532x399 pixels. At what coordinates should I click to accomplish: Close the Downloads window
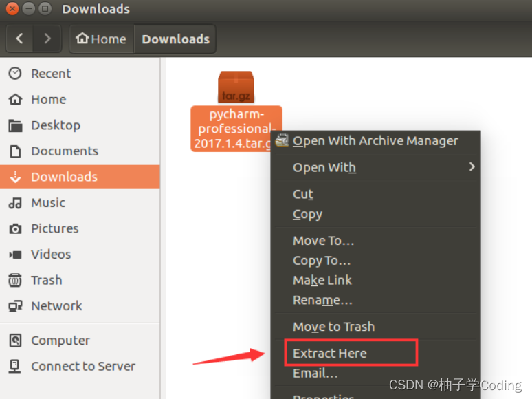(12, 8)
